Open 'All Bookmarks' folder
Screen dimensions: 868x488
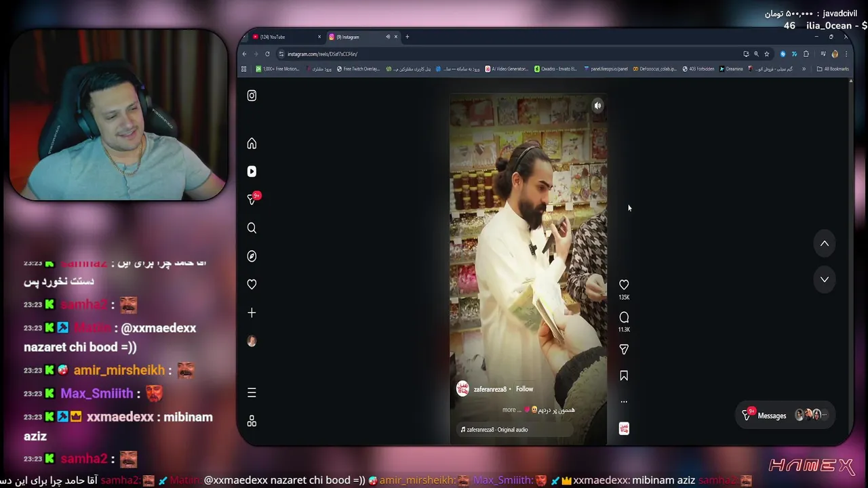(x=833, y=68)
